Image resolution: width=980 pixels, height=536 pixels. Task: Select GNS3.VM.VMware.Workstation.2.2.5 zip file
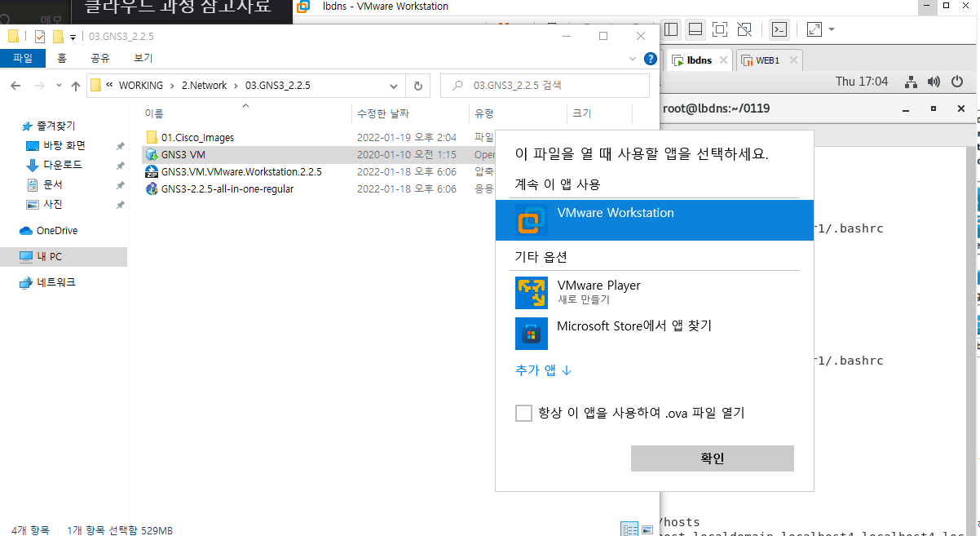click(241, 172)
